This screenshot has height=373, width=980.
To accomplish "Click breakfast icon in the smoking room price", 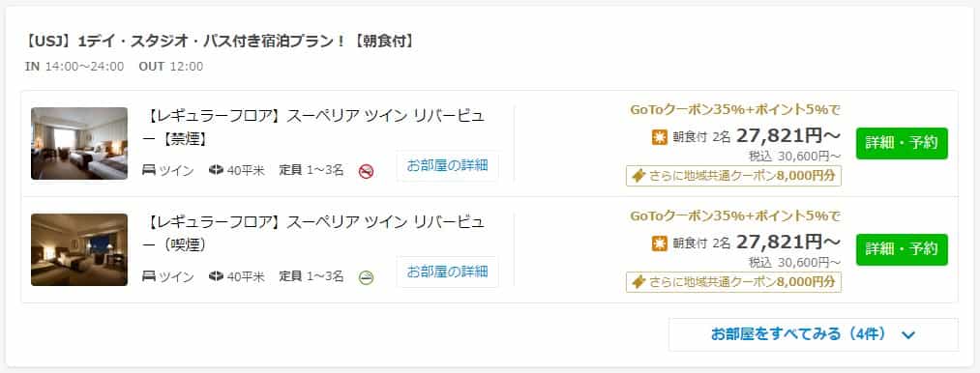I will tap(660, 244).
